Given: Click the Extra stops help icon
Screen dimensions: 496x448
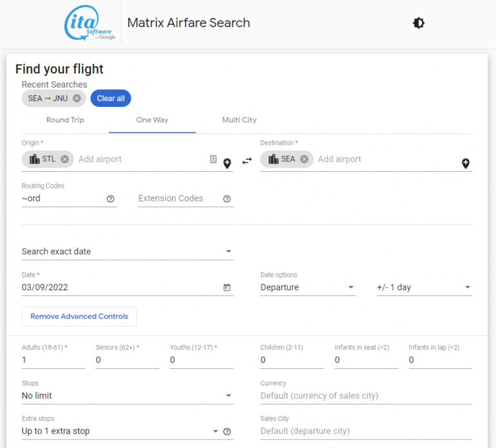Looking at the screenshot, I should (227, 431).
